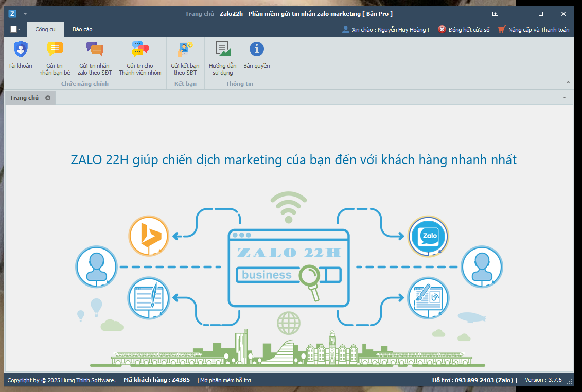Screen dimensions: 582x392
Task: Click the Z app logo in title bar
Action: [13, 14]
